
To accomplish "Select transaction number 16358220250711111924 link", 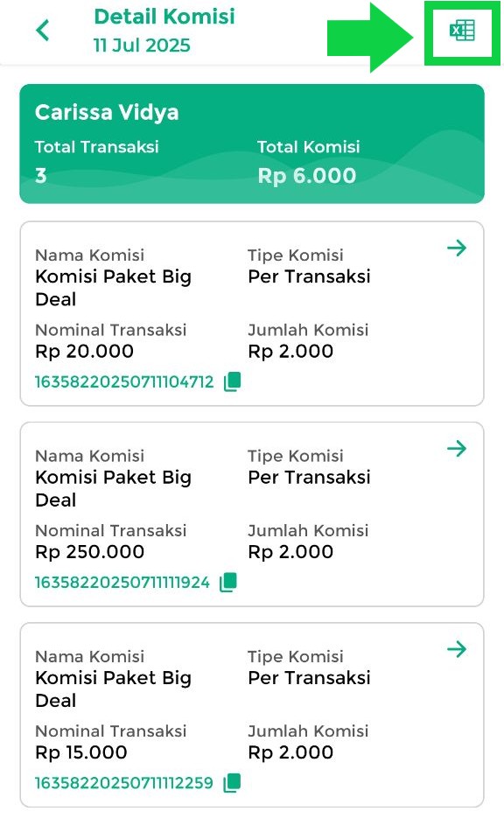I will pos(122,583).
